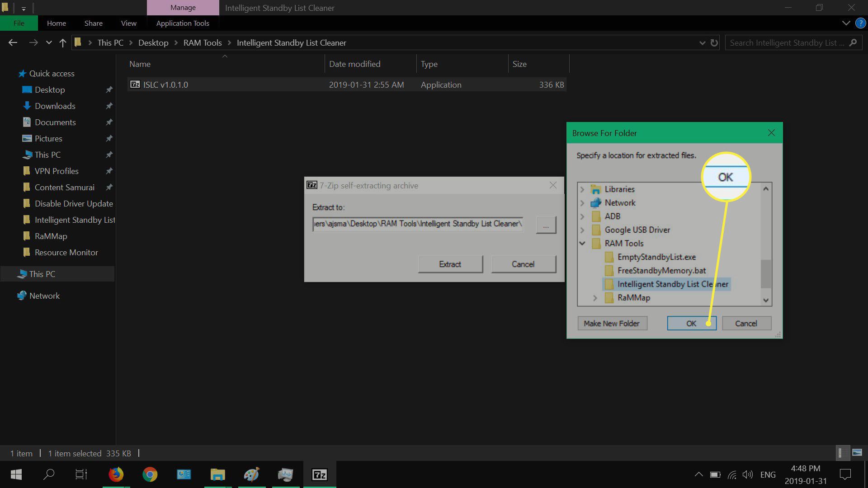Image resolution: width=868 pixels, height=488 pixels.
Task: Sort by Name column header
Action: (x=226, y=64)
